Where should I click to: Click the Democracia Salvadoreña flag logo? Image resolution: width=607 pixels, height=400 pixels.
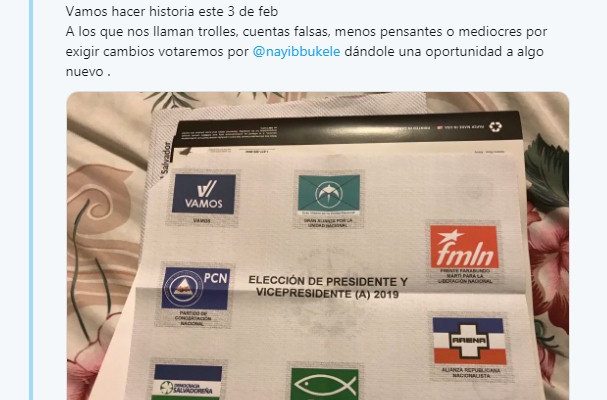tap(187, 382)
